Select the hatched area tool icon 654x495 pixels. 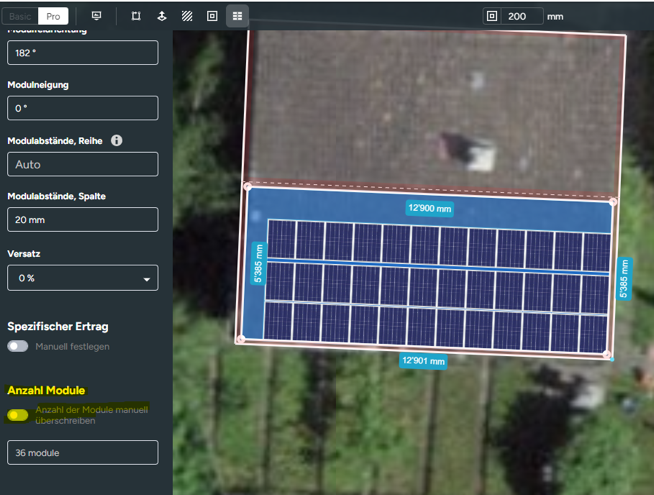[187, 16]
